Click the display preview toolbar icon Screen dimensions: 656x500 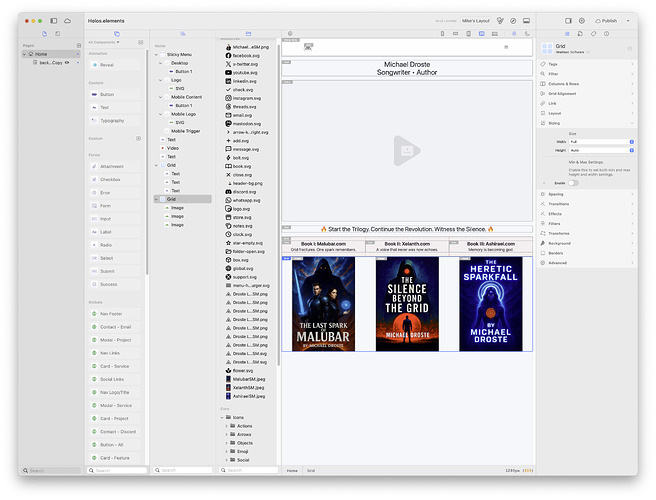pos(526,21)
